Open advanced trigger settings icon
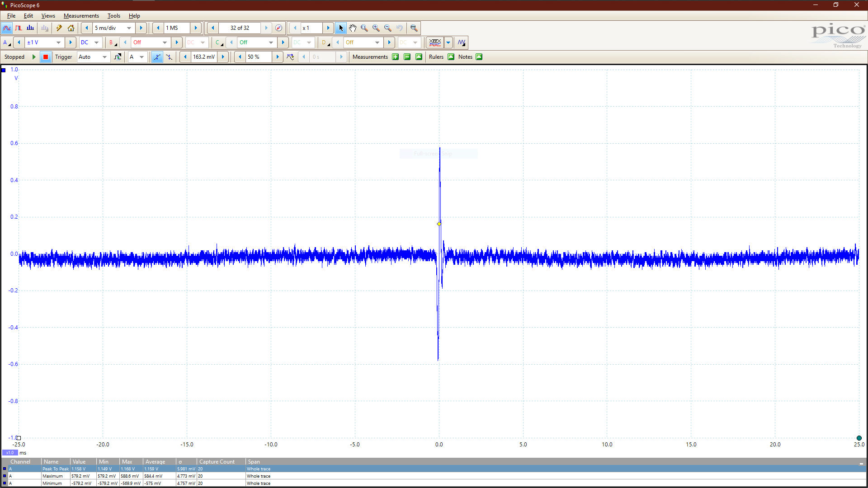 [x=118, y=57]
